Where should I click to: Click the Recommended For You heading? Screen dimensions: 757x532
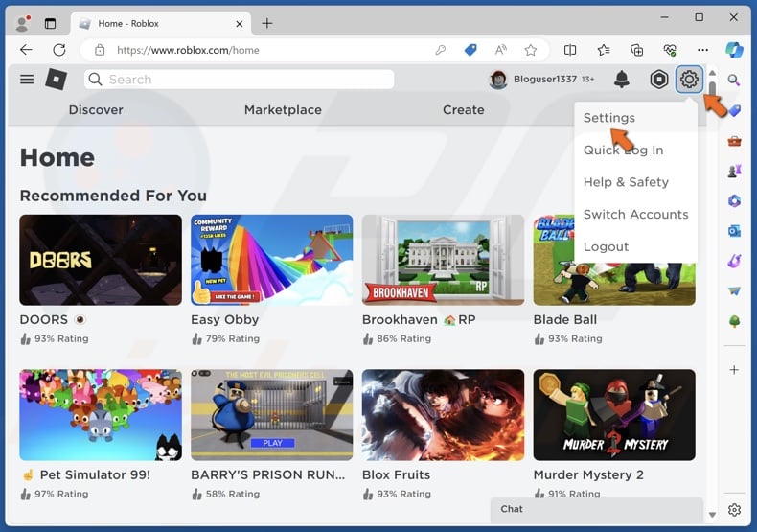[113, 196]
